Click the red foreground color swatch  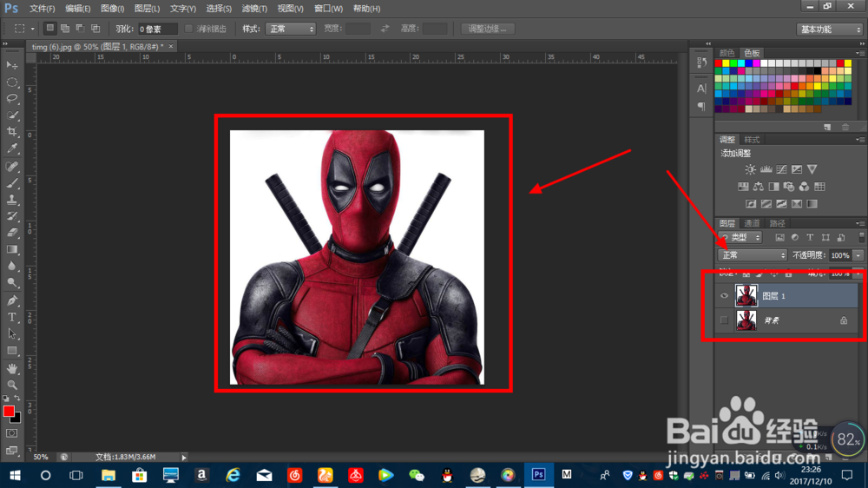(9, 411)
